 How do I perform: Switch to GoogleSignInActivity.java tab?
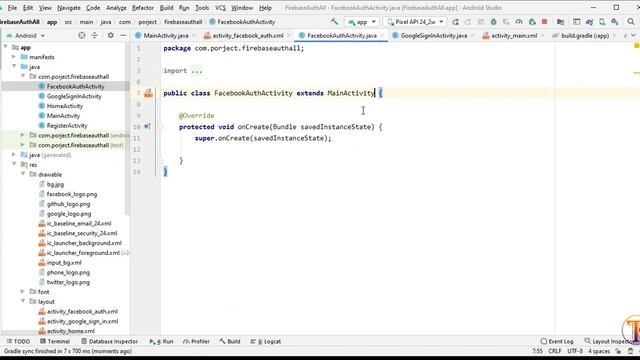tap(433, 36)
